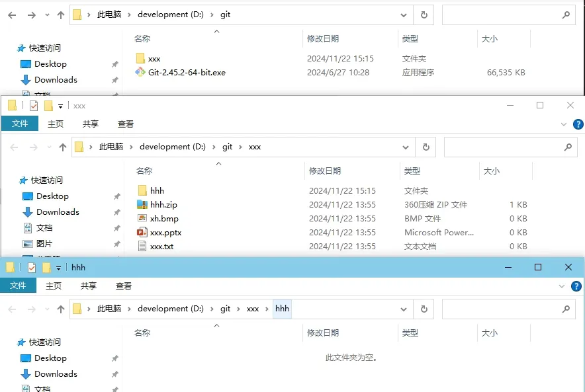Image resolution: width=585 pixels, height=392 pixels.
Task: Switch to the 查看 tab in hhh window
Action: pyautogui.click(x=124, y=286)
